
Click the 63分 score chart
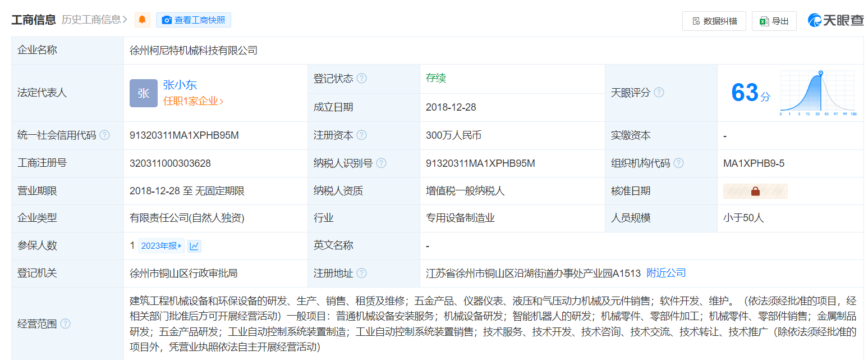pyautogui.click(x=818, y=93)
